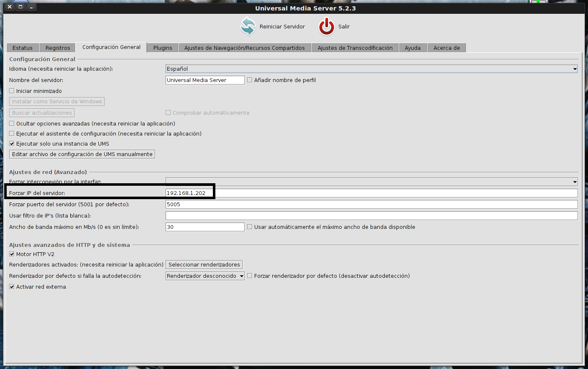Click the Nombre del servidor text field
Image resolution: width=588 pixels, height=369 pixels.
205,80
